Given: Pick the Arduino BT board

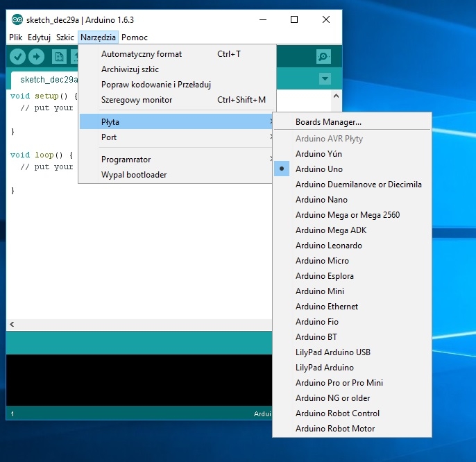Looking at the screenshot, I should tap(352, 337).
